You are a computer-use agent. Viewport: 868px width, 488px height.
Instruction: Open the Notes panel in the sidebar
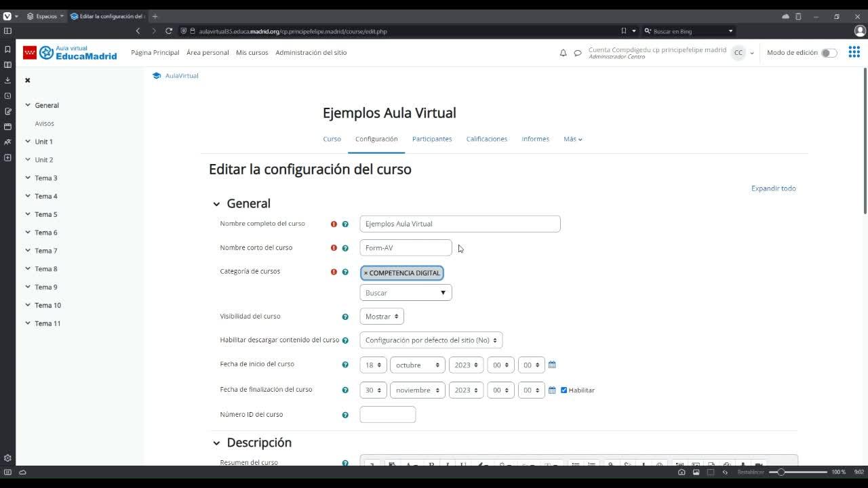click(x=7, y=111)
